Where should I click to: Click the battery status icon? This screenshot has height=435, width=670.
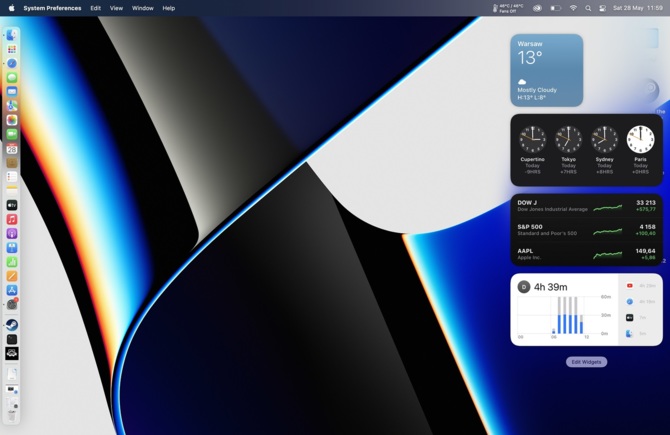(555, 8)
